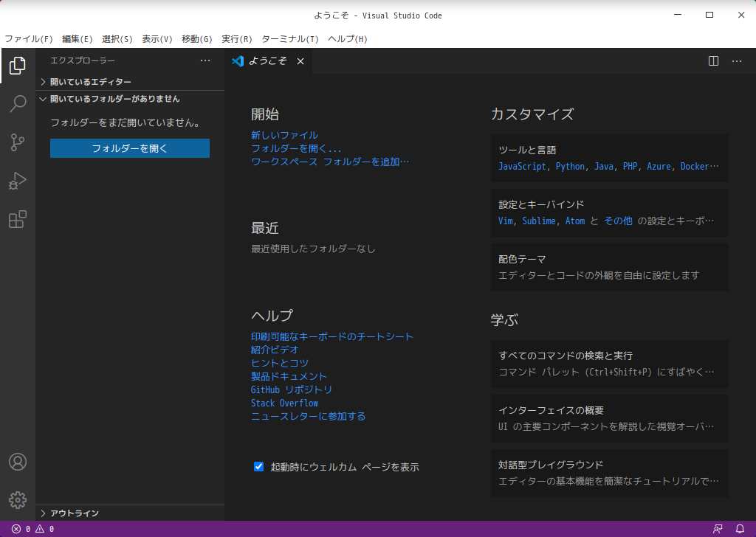Click the Java language link
Image resolution: width=756 pixels, height=537 pixels.
(x=604, y=167)
